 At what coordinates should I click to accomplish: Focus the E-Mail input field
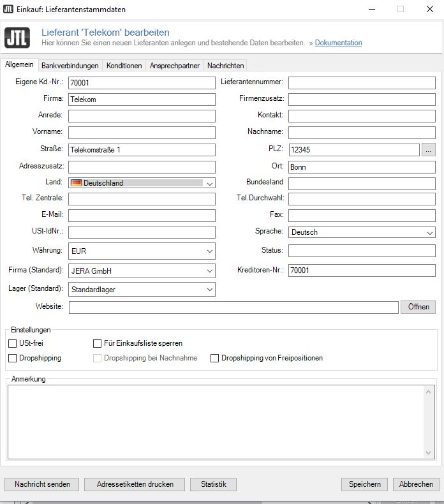pyautogui.click(x=142, y=216)
